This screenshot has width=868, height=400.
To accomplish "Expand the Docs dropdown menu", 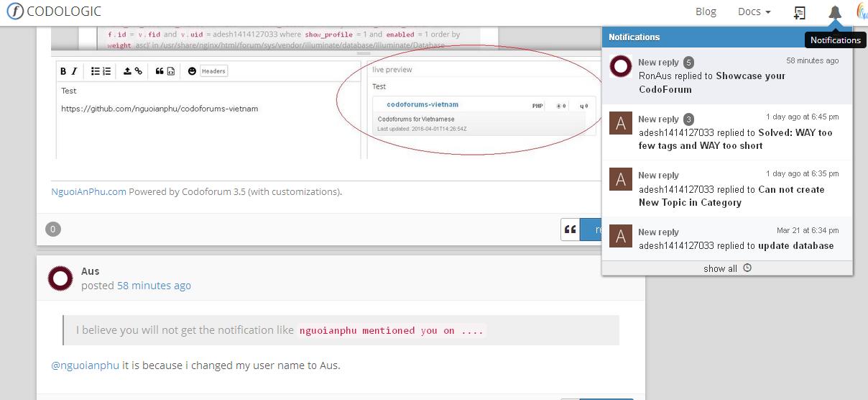I will pyautogui.click(x=754, y=12).
